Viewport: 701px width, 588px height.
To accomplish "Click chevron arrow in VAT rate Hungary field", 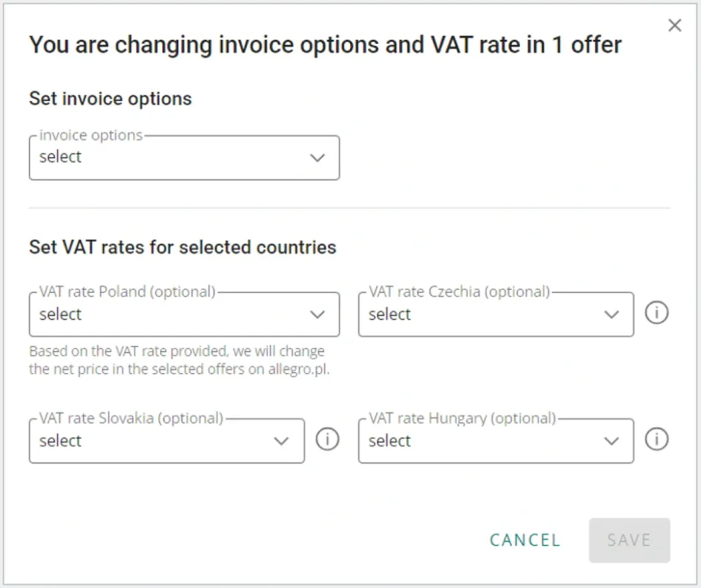I will 611,441.
